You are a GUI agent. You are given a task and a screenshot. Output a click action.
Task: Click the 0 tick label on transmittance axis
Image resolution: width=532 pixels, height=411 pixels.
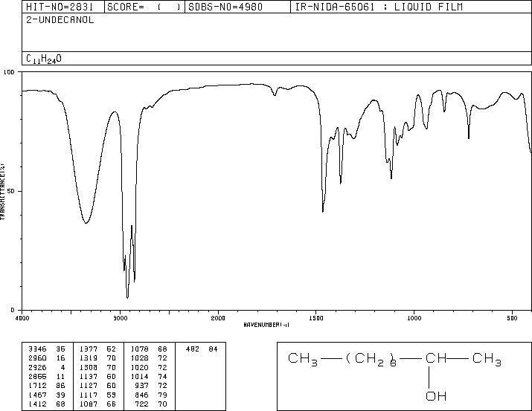(13, 310)
